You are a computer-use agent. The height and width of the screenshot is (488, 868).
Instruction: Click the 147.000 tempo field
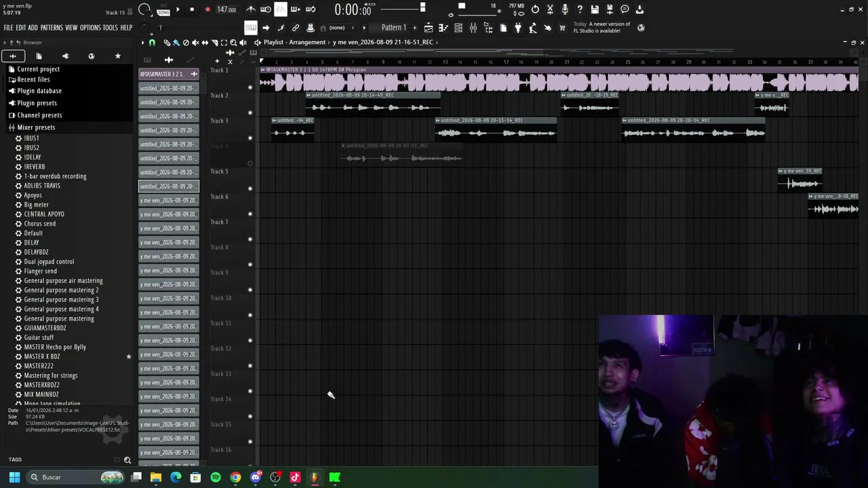pos(226,9)
